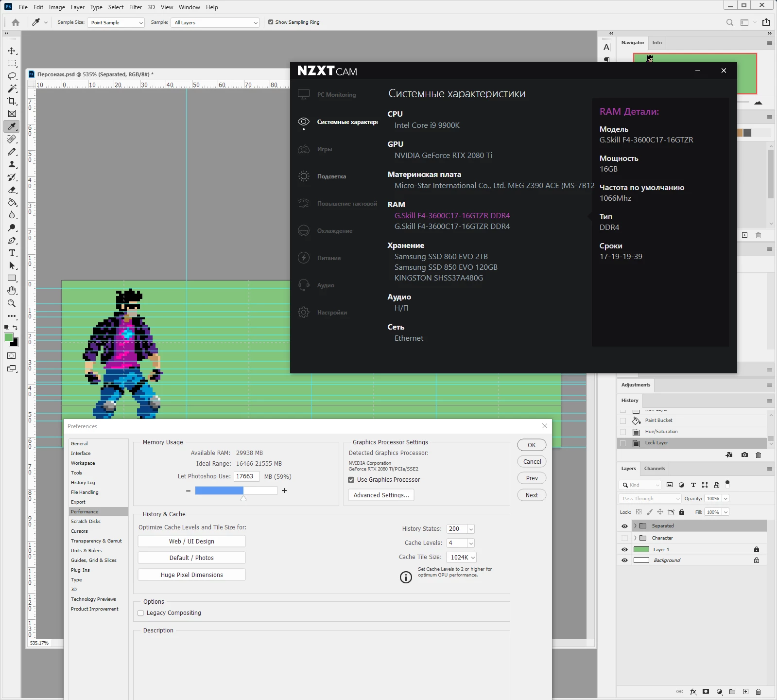Open Sample All Layers dropdown

coord(215,22)
